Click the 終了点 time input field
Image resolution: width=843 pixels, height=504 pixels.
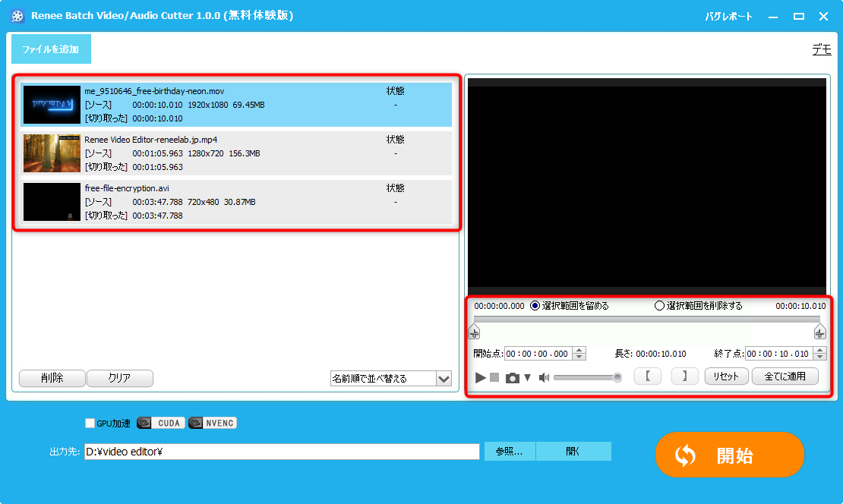click(x=778, y=354)
